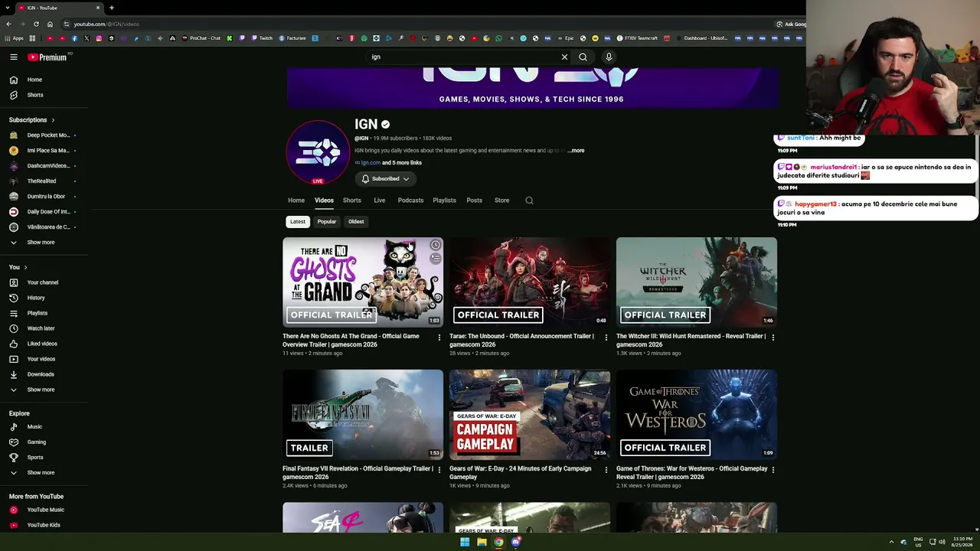Play the Game of Thrones: War for Westeros thumbnail
This screenshot has width=980, height=551.
[x=697, y=415]
